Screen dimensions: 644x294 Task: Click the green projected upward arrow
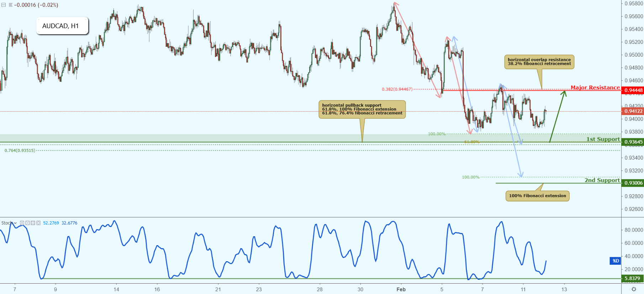pos(558,117)
